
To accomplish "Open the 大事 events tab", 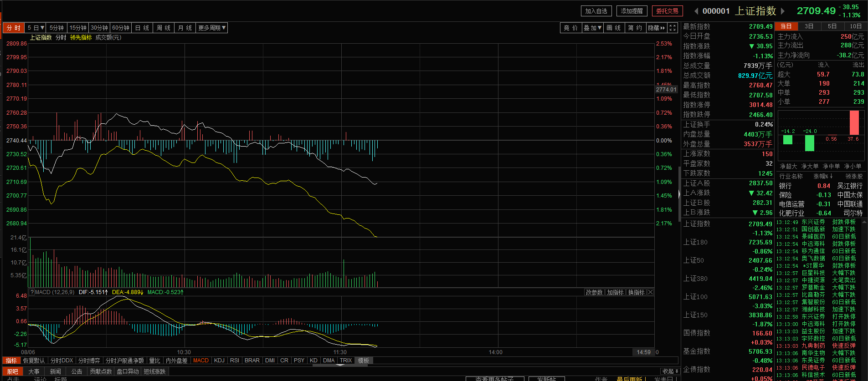I will coord(34,371).
